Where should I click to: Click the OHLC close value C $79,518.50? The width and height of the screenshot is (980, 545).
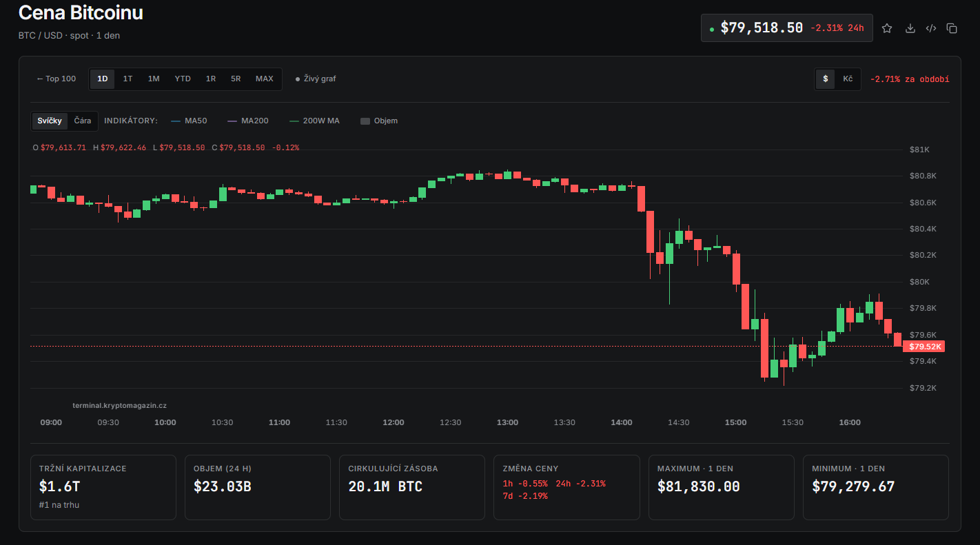coord(238,147)
